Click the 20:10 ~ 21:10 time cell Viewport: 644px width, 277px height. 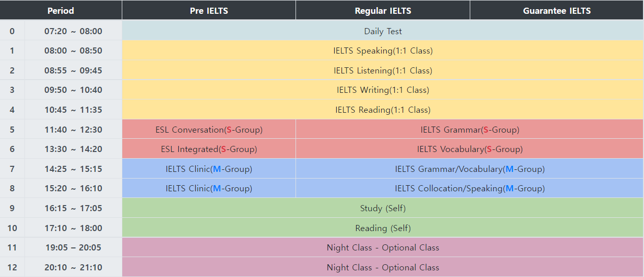coord(73,267)
